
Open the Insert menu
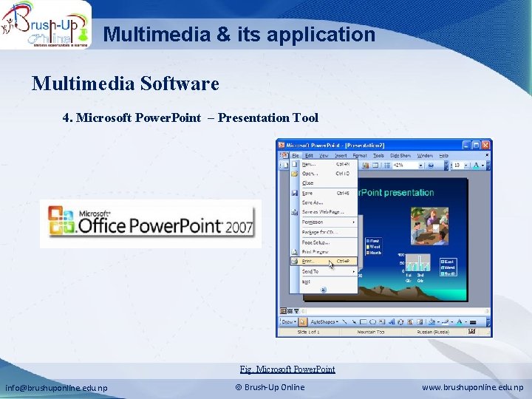tap(341, 155)
